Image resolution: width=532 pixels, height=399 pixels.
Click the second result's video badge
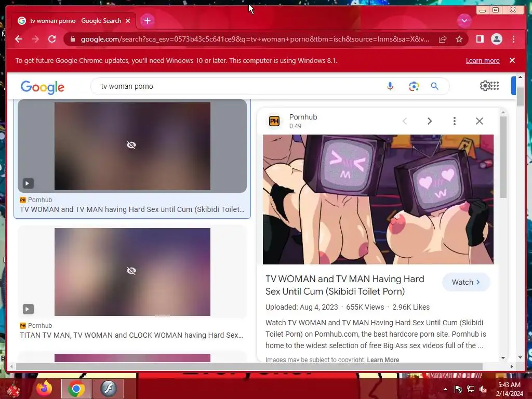click(28, 309)
